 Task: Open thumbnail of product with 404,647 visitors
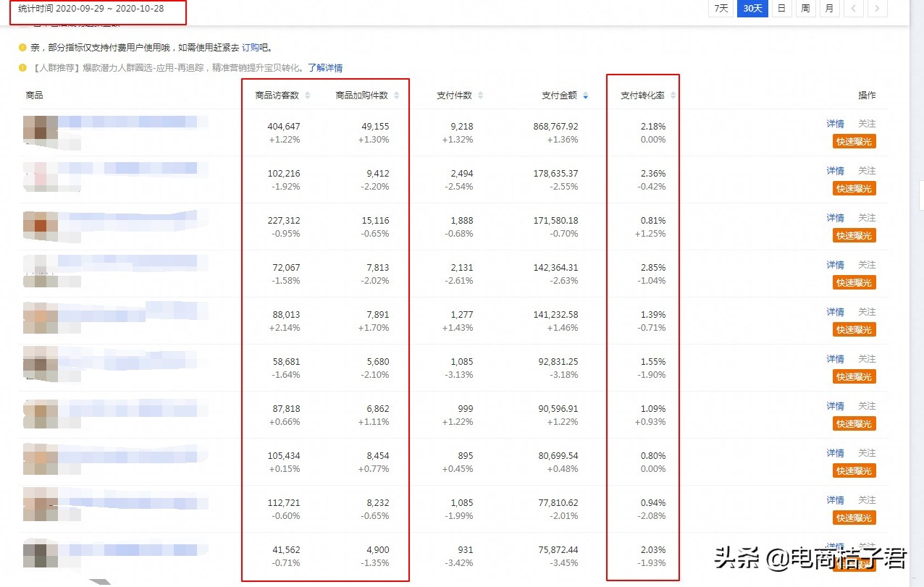pyautogui.click(x=41, y=132)
